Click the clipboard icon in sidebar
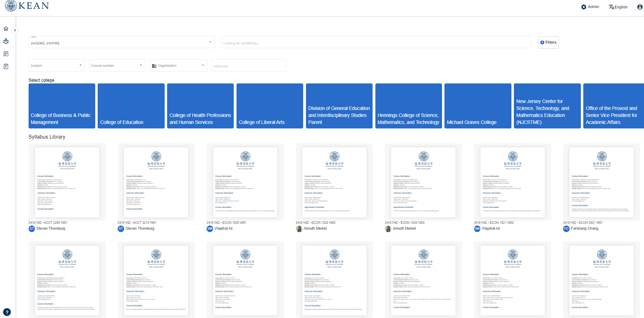The width and height of the screenshot is (644, 318). coord(6,66)
